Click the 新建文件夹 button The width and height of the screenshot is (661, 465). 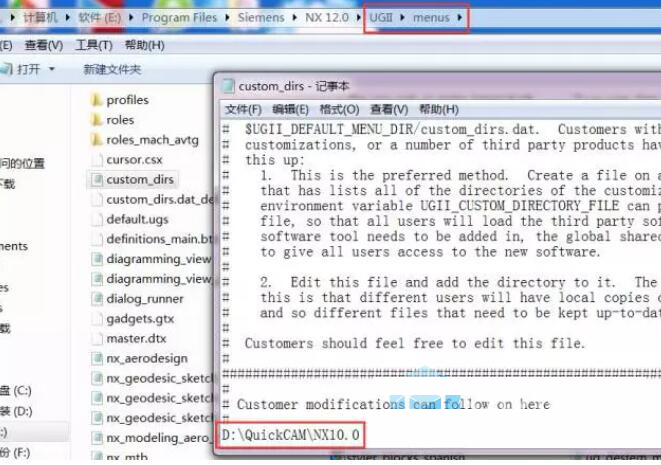pos(112,69)
